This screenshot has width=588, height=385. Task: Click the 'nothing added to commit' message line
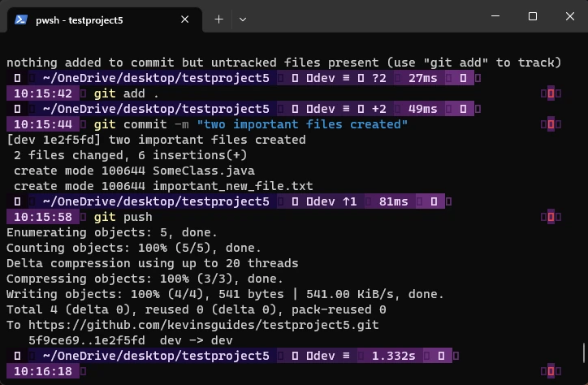[x=284, y=63]
